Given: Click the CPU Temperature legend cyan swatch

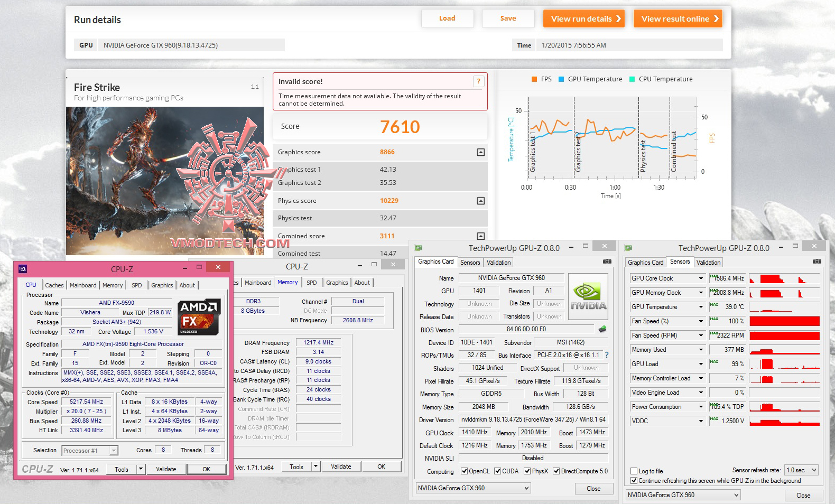Looking at the screenshot, I should pyautogui.click(x=632, y=79).
